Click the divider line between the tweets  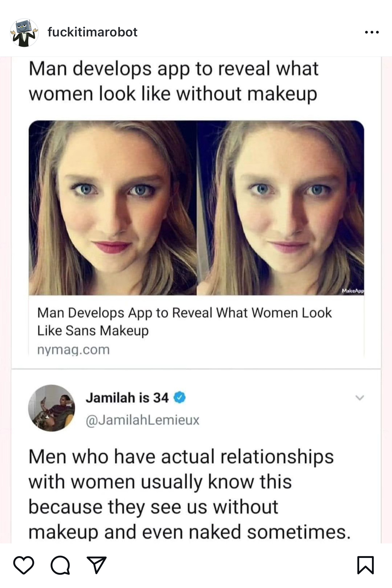(196, 369)
